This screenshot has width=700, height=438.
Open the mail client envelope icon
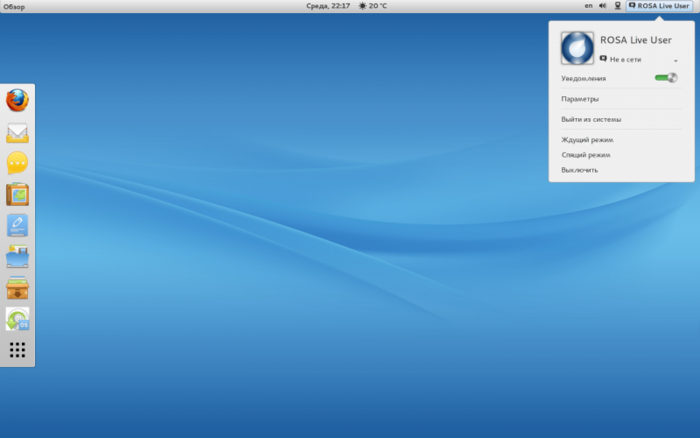click(x=17, y=133)
